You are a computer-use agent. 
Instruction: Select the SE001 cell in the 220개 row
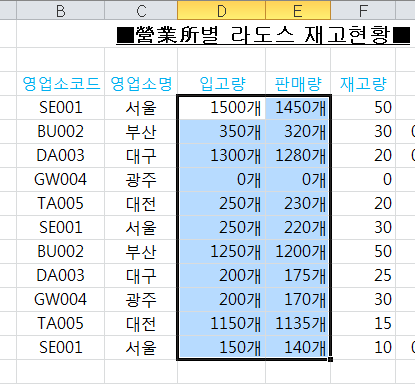pyautogui.click(x=61, y=227)
